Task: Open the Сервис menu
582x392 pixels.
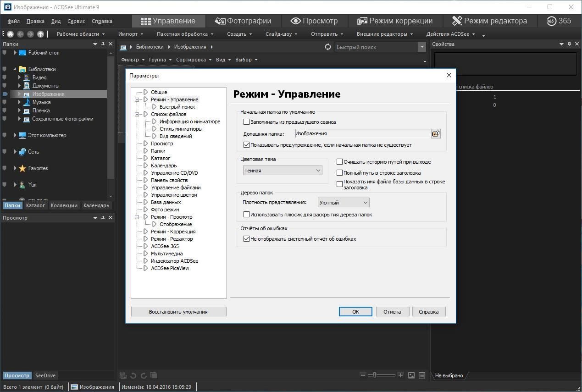Action: (76, 21)
